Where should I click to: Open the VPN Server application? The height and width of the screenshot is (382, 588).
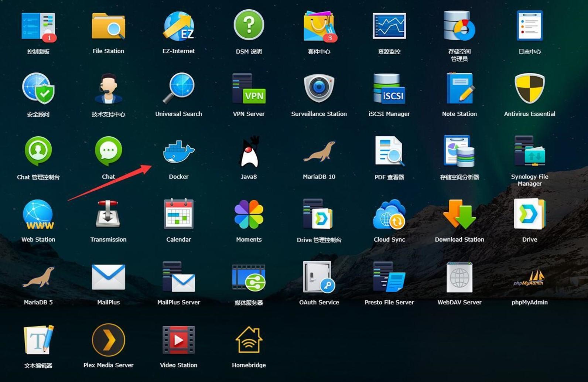coord(249,89)
